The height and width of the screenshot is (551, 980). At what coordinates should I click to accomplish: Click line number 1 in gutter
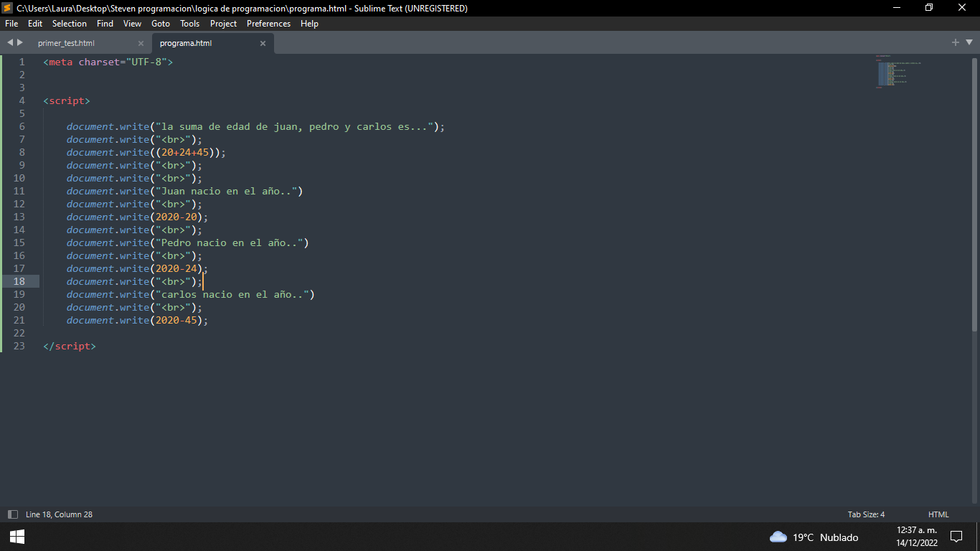pos(22,62)
